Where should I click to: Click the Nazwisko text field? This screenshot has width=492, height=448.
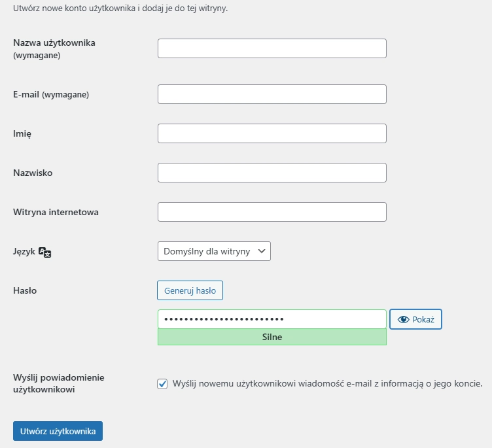pyautogui.click(x=272, y=173)
